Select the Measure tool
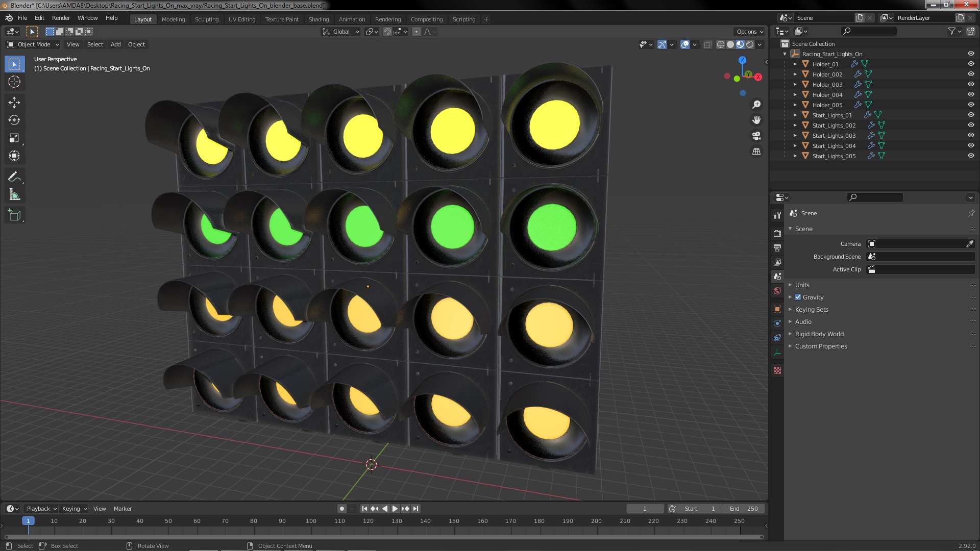Screen dimensions: 980x551 (14, 195)
